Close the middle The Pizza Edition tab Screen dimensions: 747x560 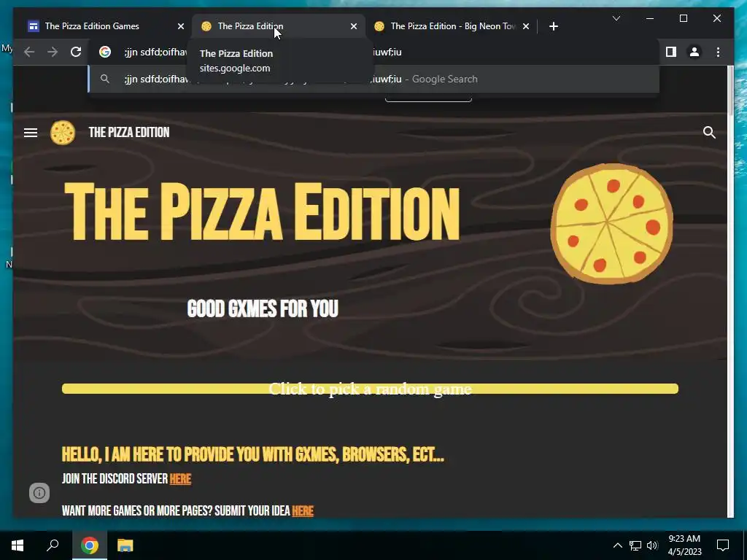[354, 26]
